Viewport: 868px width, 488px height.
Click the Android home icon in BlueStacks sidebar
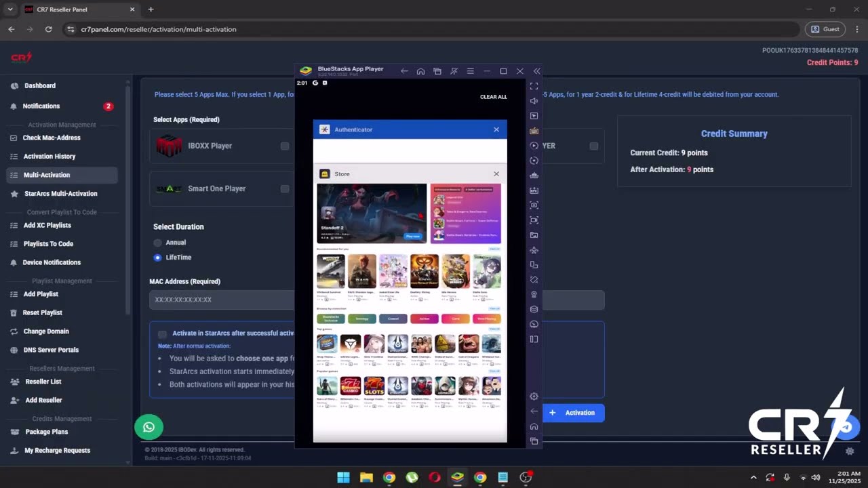(x=534, y=426)
